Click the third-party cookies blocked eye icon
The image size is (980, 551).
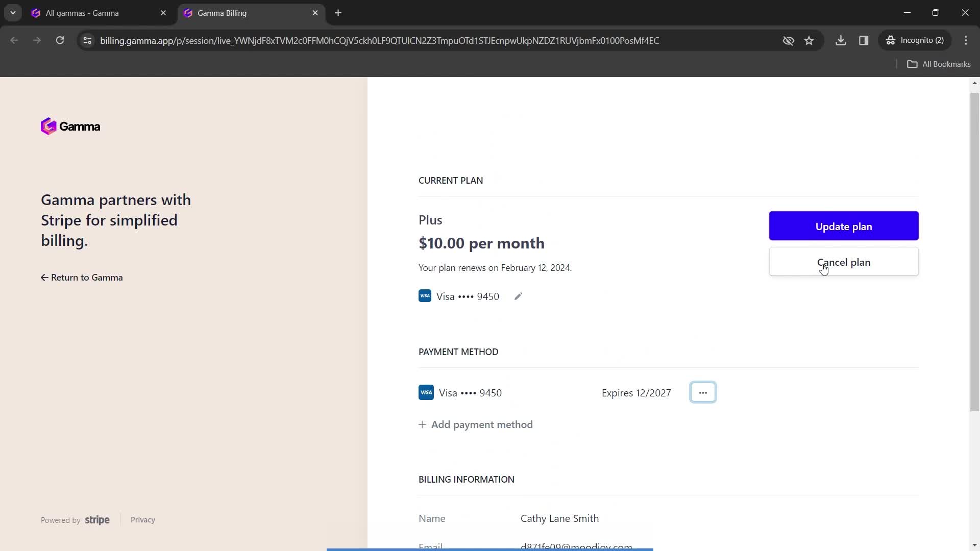click(789, 40)
